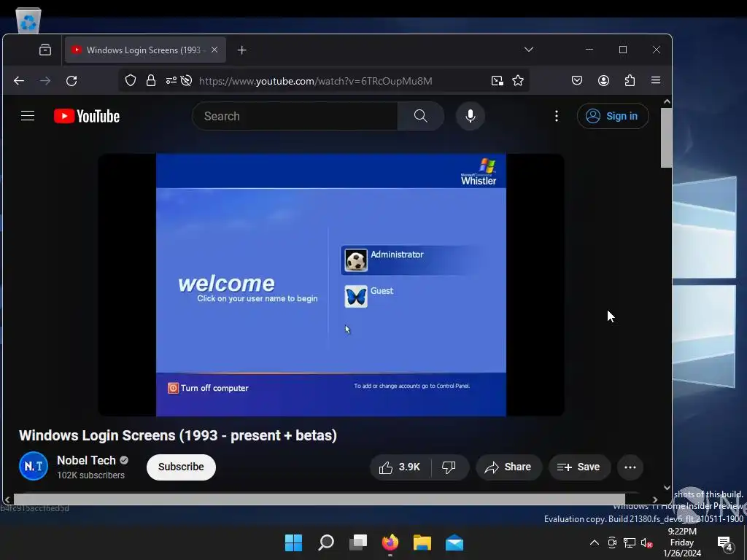Bookmark this page with the star
The image size is (747, 560).
[x=518, y=81]
